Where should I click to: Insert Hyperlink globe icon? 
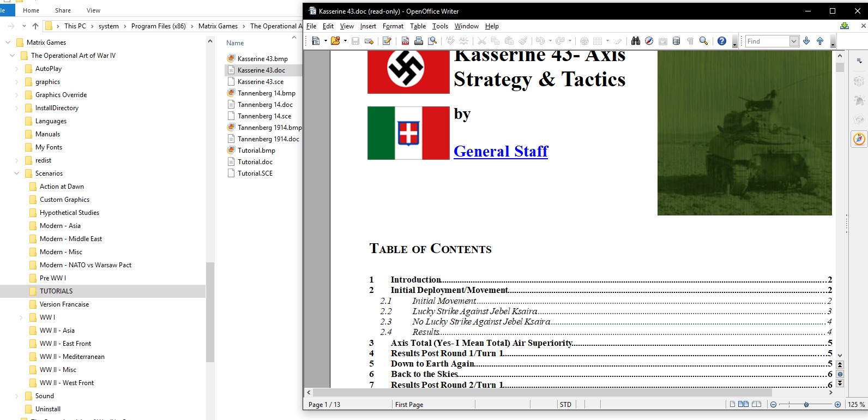pos(584,41)
